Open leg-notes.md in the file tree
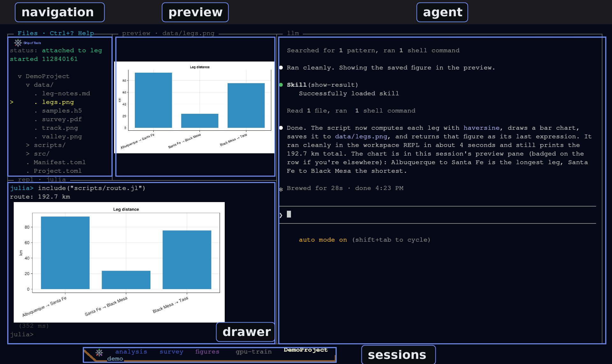The image size is (612, 364). tap(66, 93)
